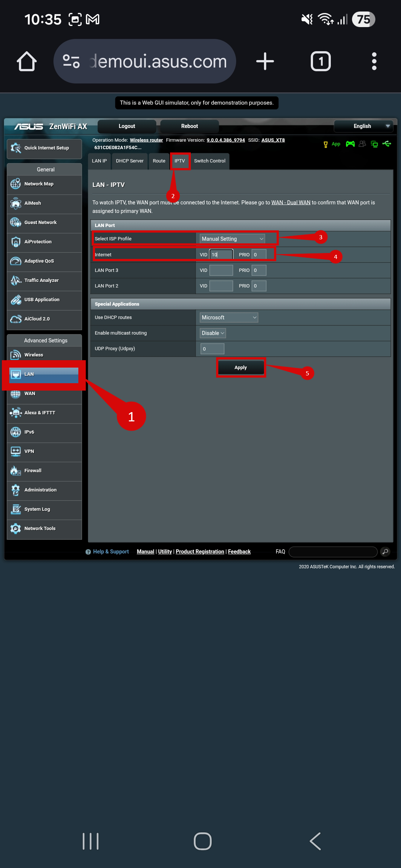
Task: Switch to the Route tab
Action: (x=159, y=161)
